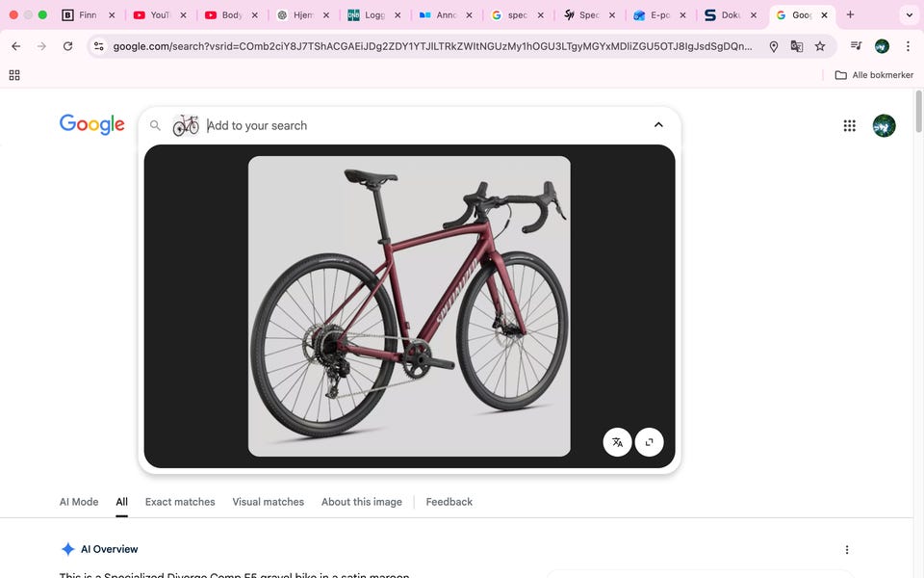Open the media controls toolbar icon

pyautogui.click(x=857, y=46)
